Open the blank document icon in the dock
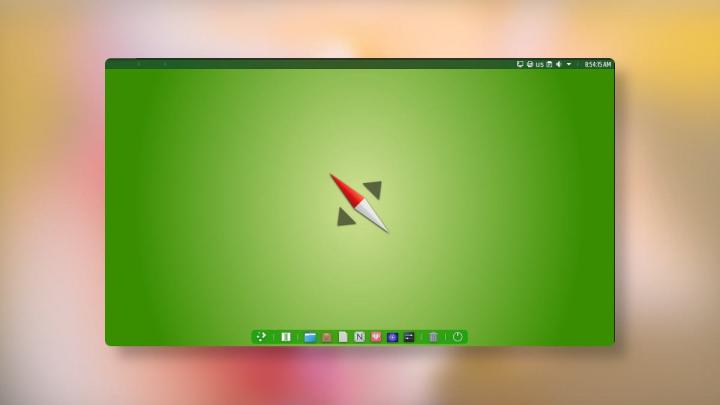Viewport: 720px width, 405px height. (343, 337)
